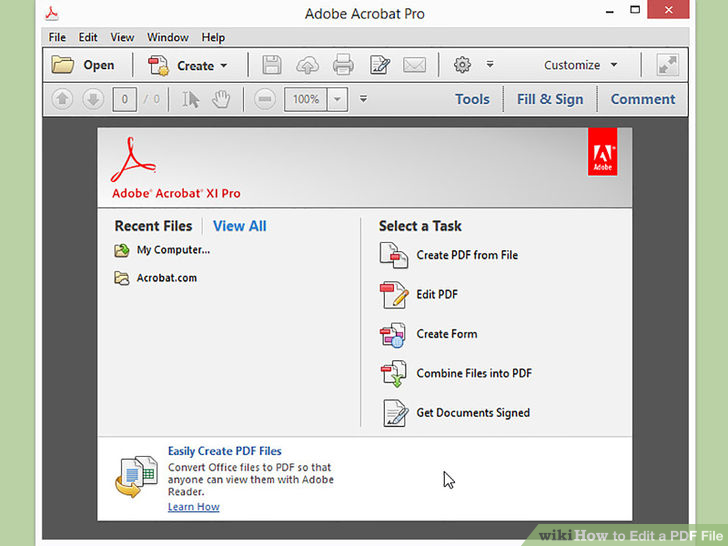
Task: Click the Get Documents Signed icon
Action: pyautogui.click(x=396, y=413)
